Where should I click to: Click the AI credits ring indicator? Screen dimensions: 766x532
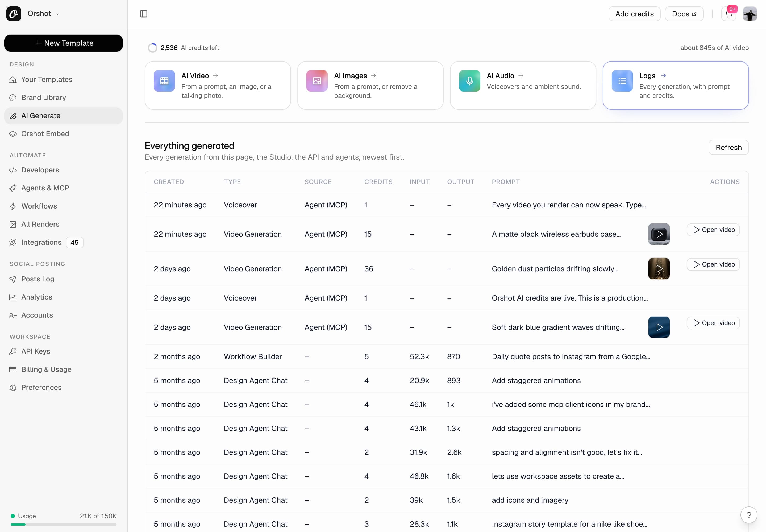(x=152, y=48)
